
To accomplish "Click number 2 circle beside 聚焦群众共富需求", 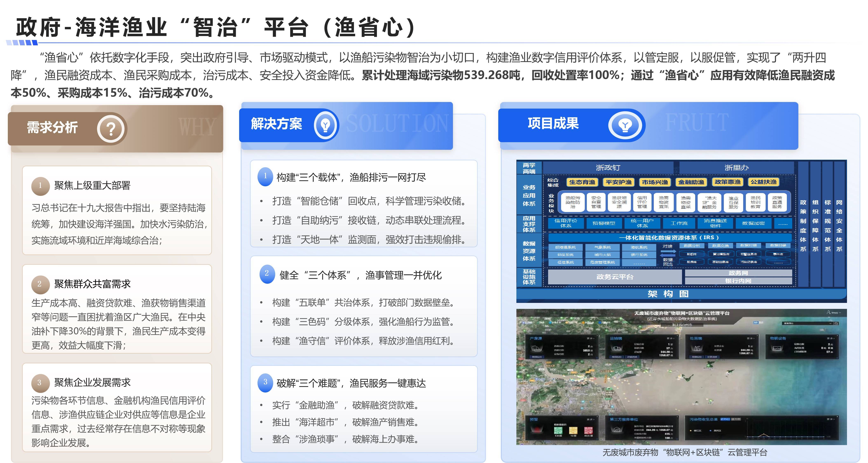I will pyautogui.click(x=40, y=285).
